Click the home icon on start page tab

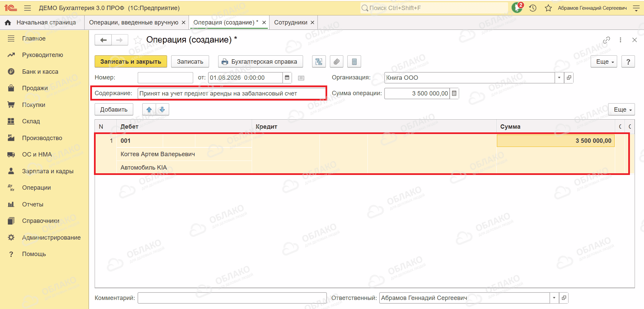[x=8, y=22]
